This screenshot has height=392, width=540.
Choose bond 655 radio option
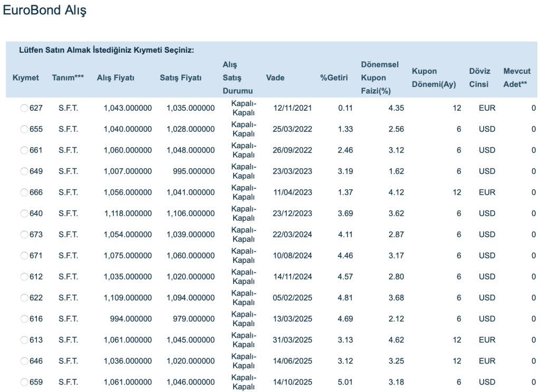pyautogui.click(x=24, y=129)
